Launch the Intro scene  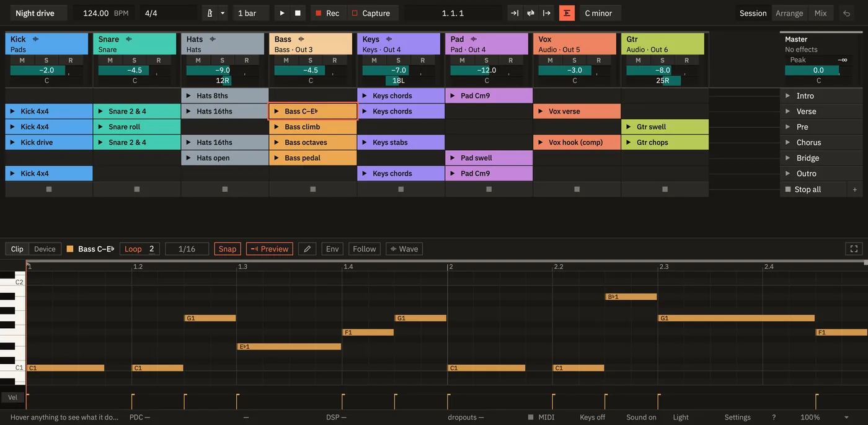coord(787,96)
